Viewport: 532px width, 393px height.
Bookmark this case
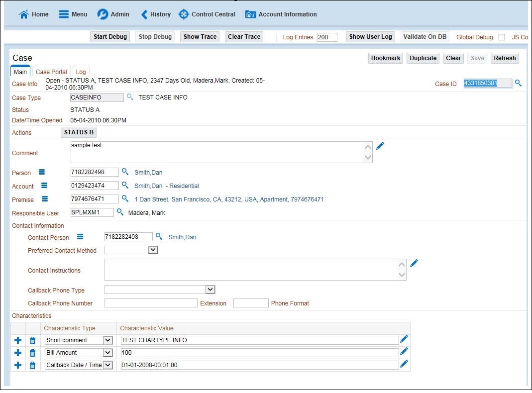pos(385,58)
